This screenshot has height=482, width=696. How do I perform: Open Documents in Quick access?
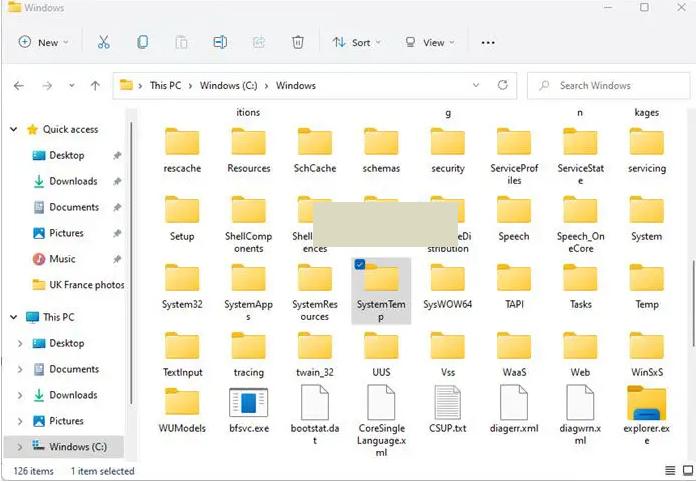(74, 207)
